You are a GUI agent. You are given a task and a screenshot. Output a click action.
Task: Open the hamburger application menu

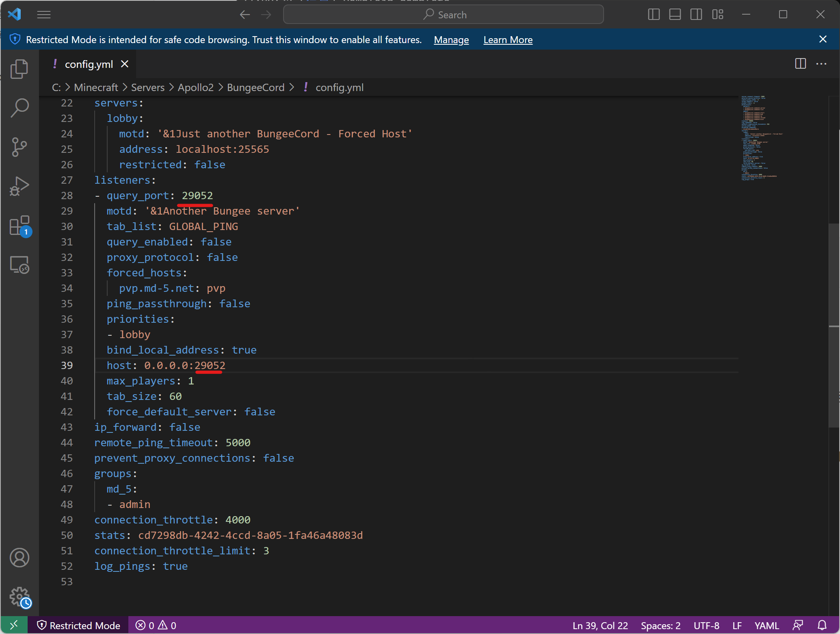click(44, 15)
